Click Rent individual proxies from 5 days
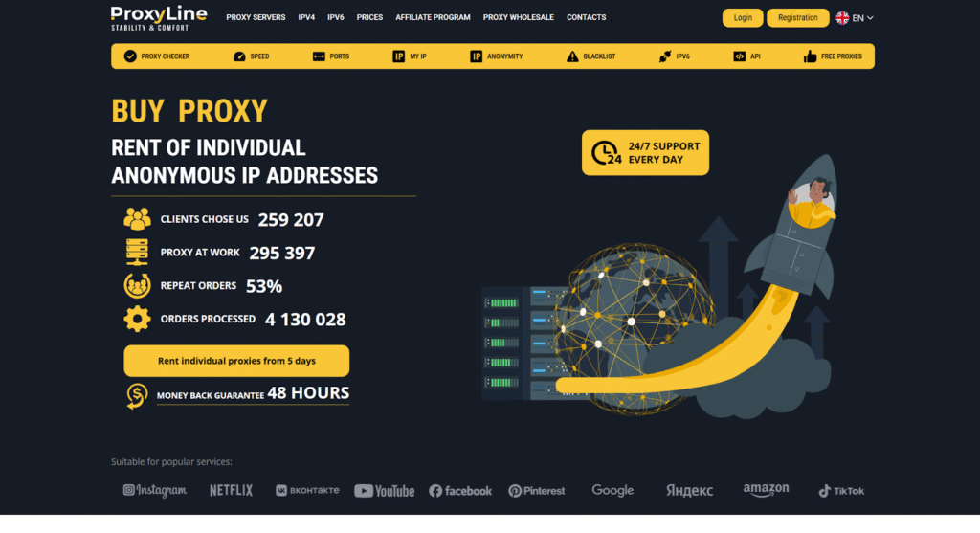The width and height of the screenshot is (980, 533). point(236,361)
